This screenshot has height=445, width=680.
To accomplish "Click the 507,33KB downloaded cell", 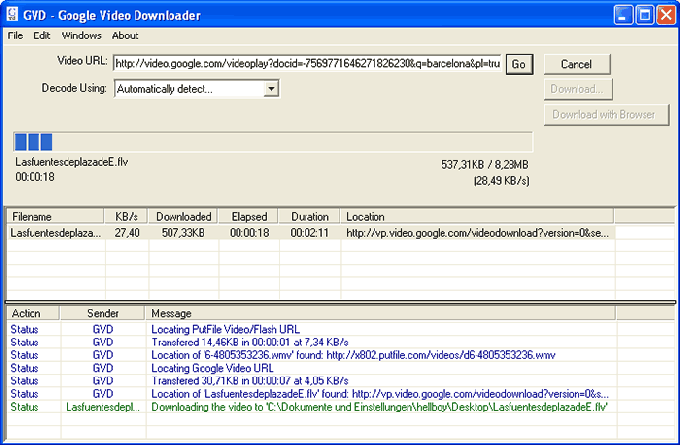I will tap(183, 233).
